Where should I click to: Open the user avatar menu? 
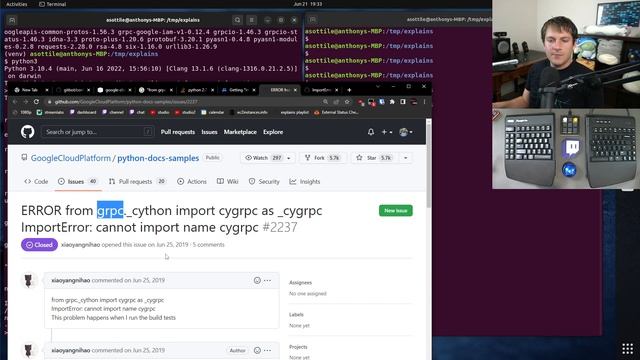coord(405,132)
